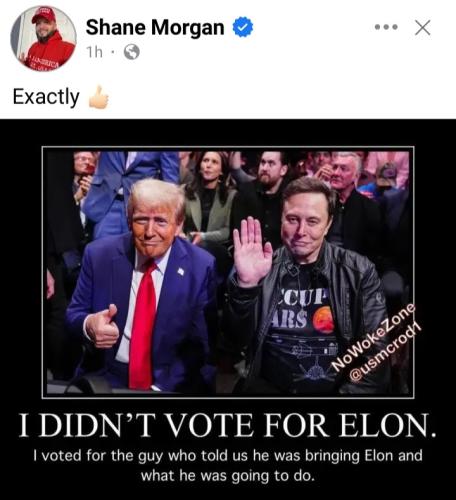Click the globe public audience icon

pyautogui.click(x=132, y=52)
